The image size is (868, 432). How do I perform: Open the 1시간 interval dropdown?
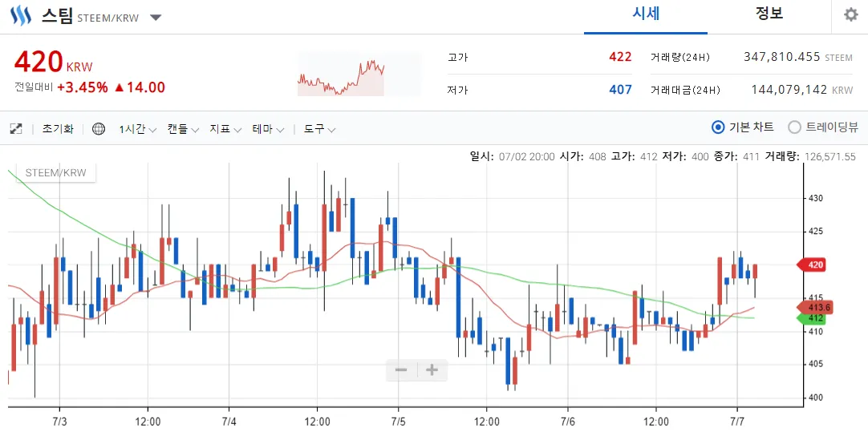point(137,129)
